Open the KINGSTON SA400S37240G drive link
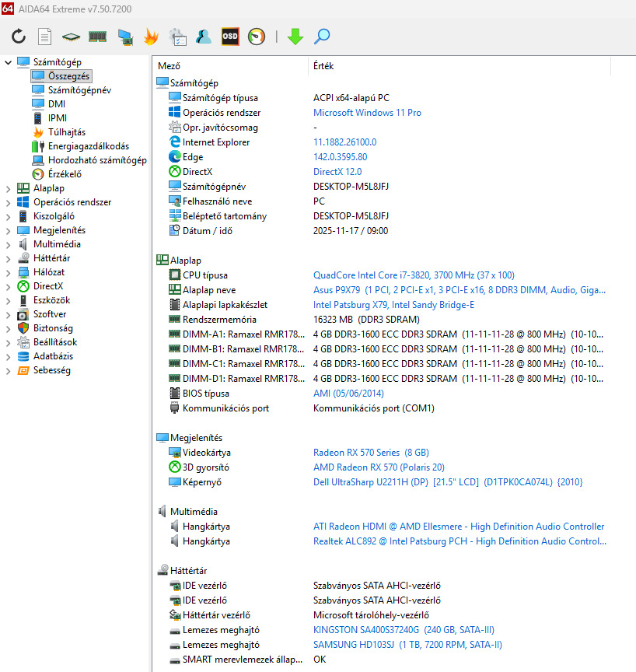This screenshot has width=636, height=672. tap(404, 630)
